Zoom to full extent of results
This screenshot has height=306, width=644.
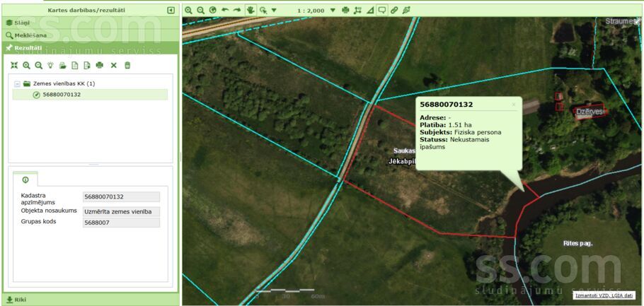[x=14, y=65]
